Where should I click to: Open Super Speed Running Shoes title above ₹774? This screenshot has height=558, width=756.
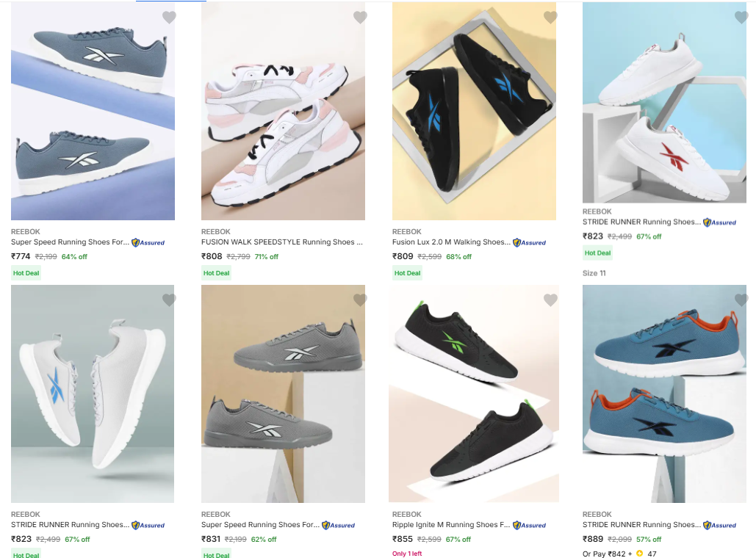pyautogui.click(x=70, y=242)
